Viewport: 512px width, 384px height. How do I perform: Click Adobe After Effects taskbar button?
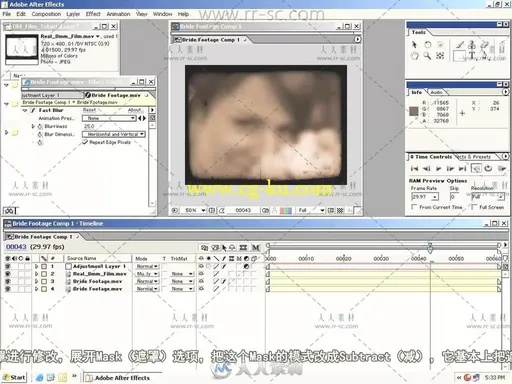click(x=122, y=378)
